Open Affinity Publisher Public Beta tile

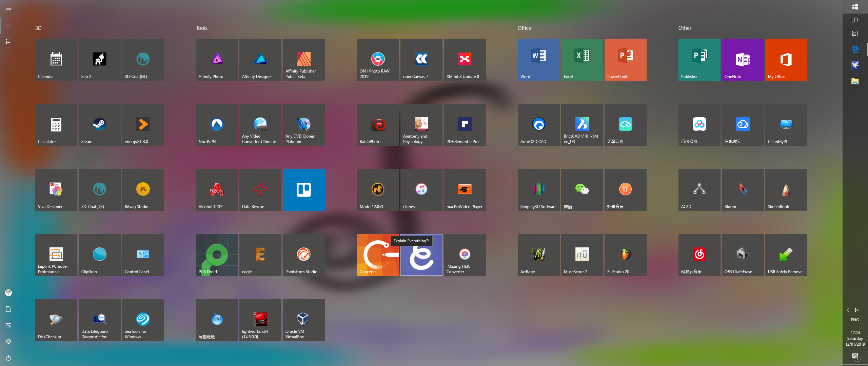click(x=304, y=60)
